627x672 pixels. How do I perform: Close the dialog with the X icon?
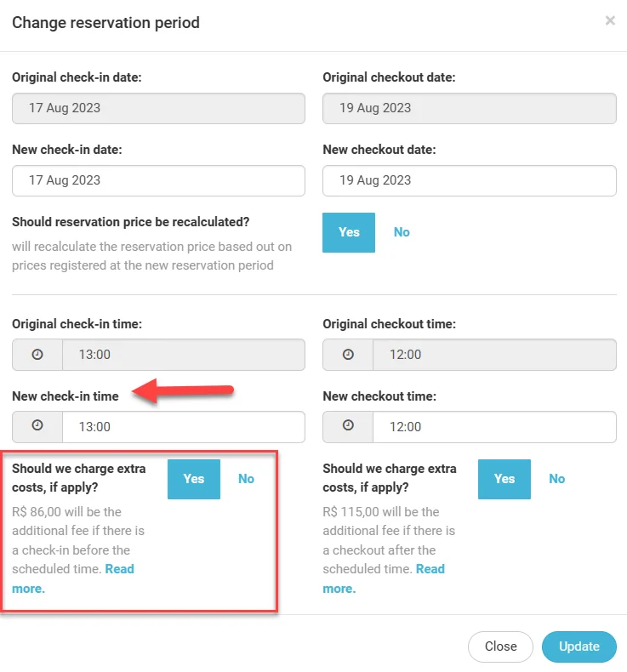click(610, 21)
